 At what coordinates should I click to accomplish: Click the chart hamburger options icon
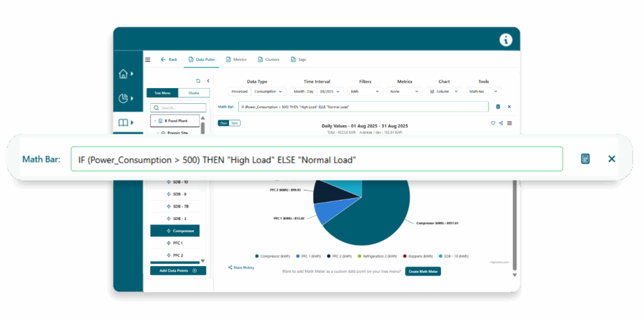[x=509, y=123]
